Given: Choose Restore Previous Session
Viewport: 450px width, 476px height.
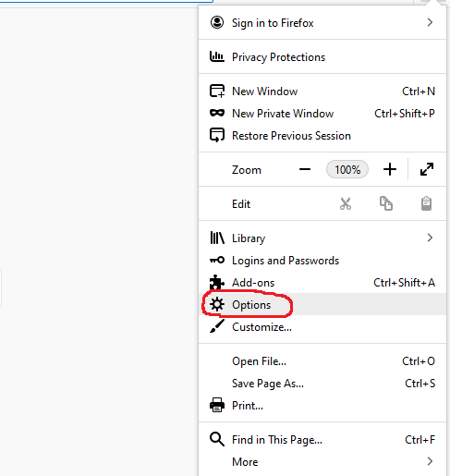Looking at the screenshot, I should coord(322,136).
